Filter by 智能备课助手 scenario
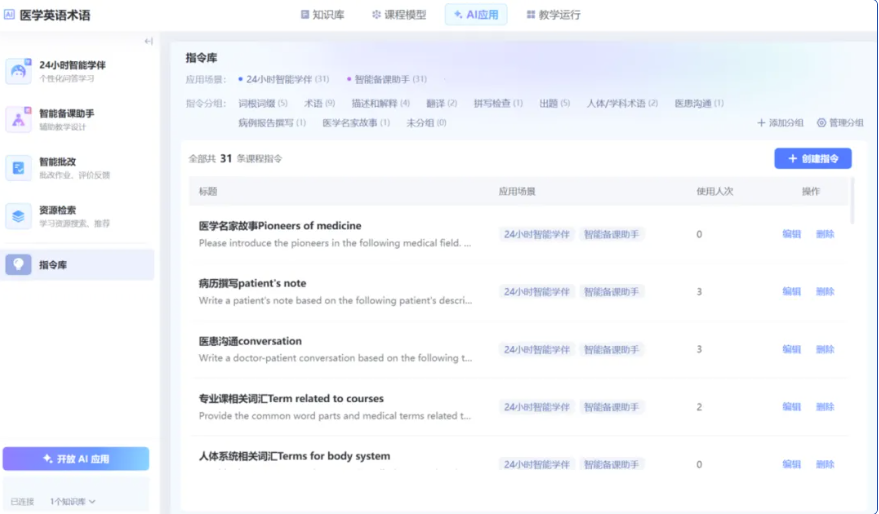The width and height of the screenshot is (879, 514). (x=389, y=79)
